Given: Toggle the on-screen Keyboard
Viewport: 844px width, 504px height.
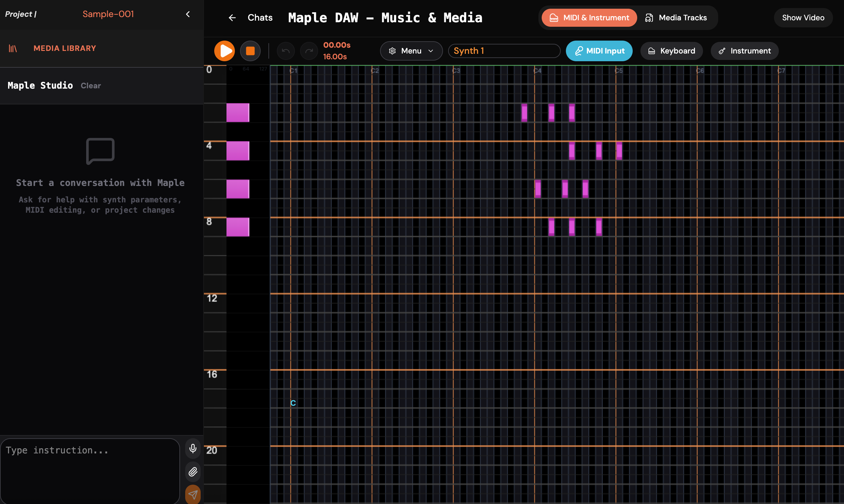Looking at the screenshot, I should coord(671,51).
